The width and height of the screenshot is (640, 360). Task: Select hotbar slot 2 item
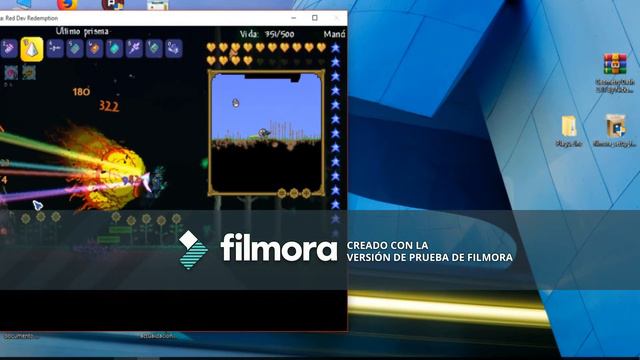click(x=9, y=49)
